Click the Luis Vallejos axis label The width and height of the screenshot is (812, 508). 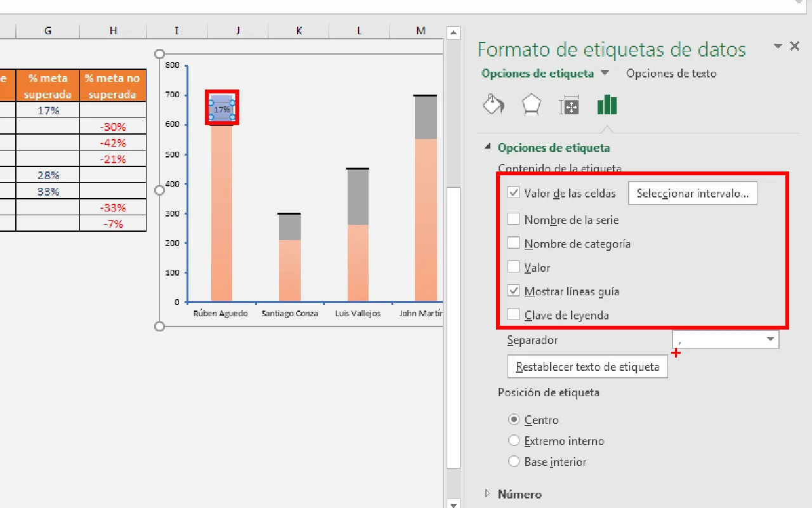(x=358, y=314)
